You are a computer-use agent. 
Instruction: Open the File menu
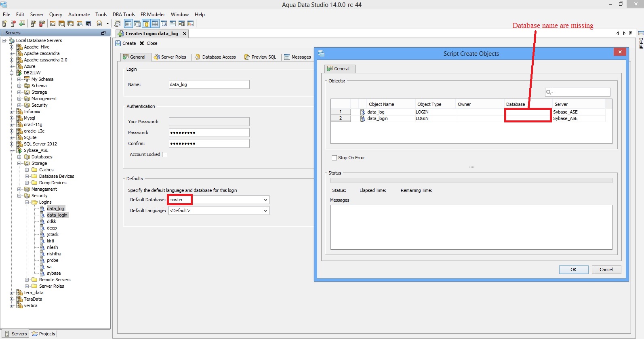tap(6, 14)
